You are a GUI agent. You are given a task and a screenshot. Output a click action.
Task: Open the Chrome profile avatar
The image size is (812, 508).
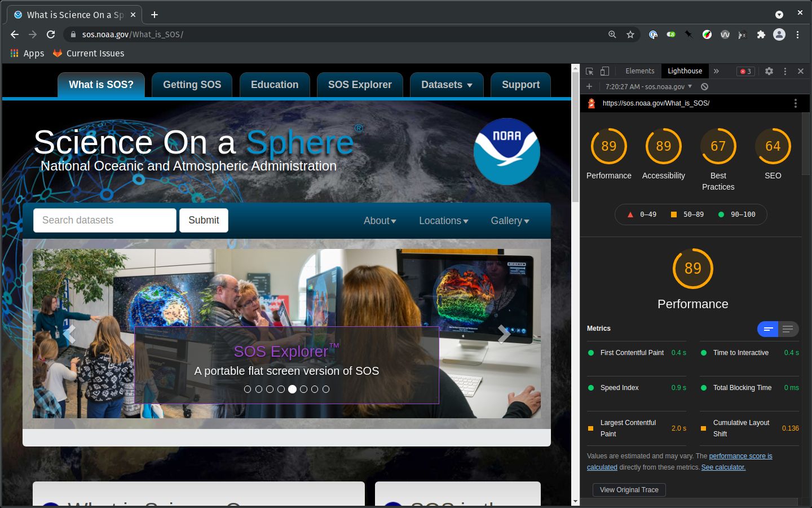pyautogui.click(x=779, y=34)
